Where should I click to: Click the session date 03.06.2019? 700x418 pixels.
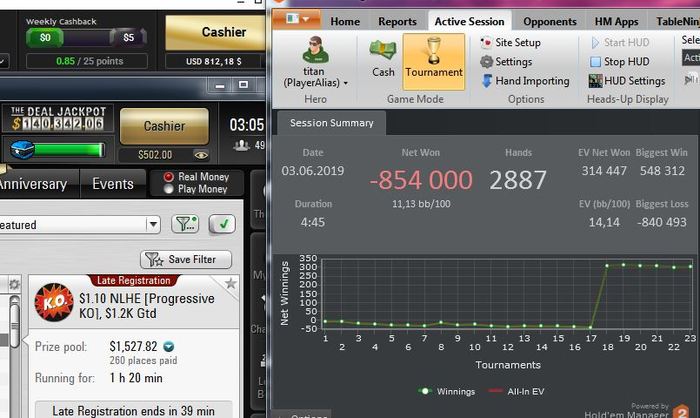(x=312, y=171)
